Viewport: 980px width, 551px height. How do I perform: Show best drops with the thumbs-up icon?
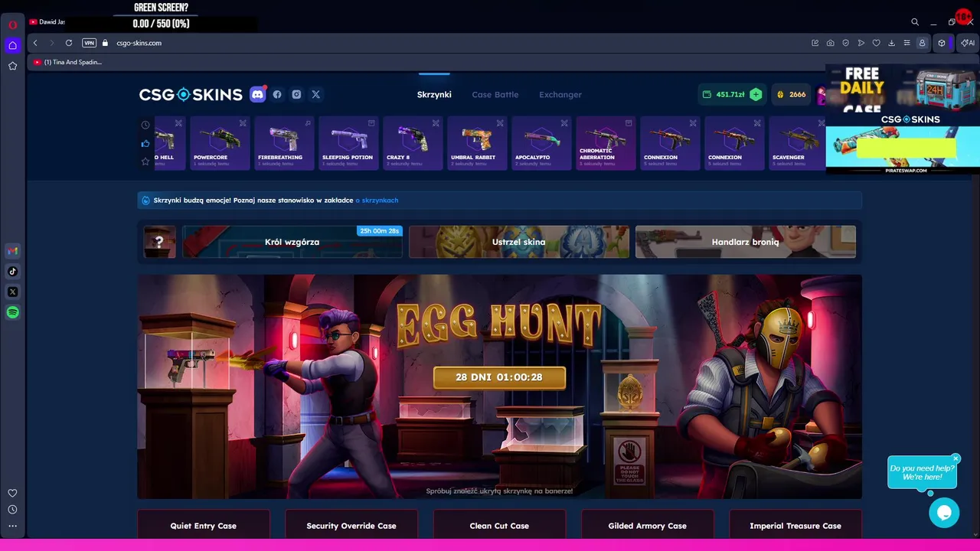[145, 143]
